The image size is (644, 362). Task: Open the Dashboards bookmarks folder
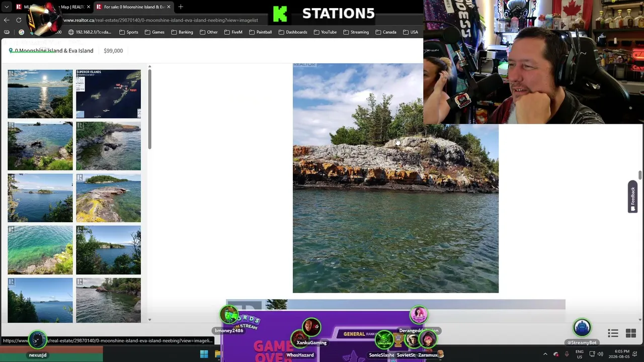coord(293,32)
